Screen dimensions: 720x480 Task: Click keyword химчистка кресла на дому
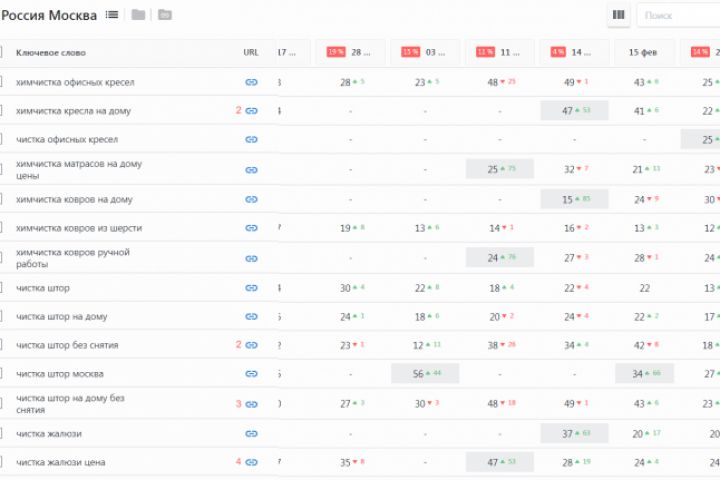(73, 111)
